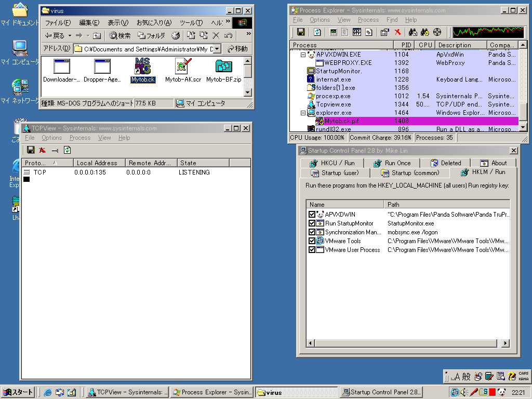Open Mytob-AK.scr file icon
Screen dimensions: 532x399
click(x=183, y=66)
